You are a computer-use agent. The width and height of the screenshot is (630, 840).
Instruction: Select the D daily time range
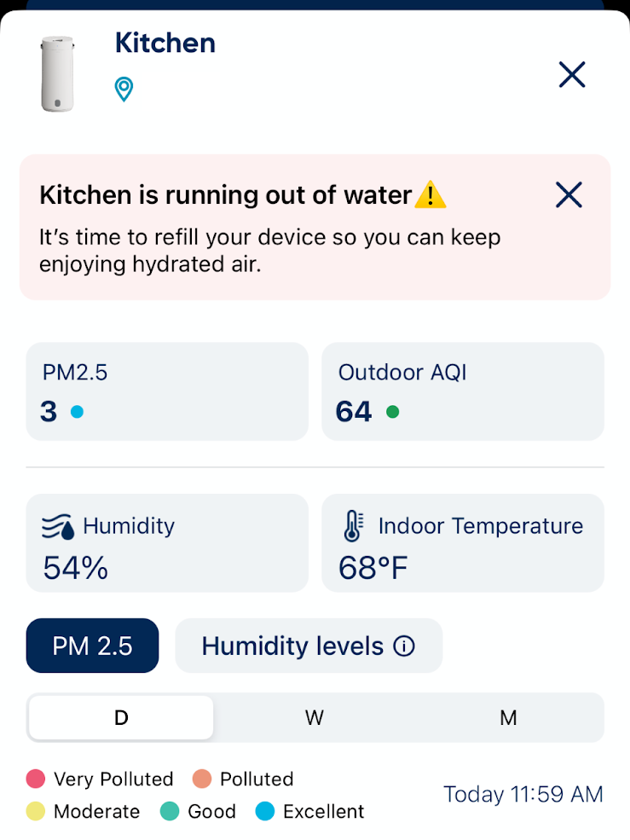tap(119, 717)
